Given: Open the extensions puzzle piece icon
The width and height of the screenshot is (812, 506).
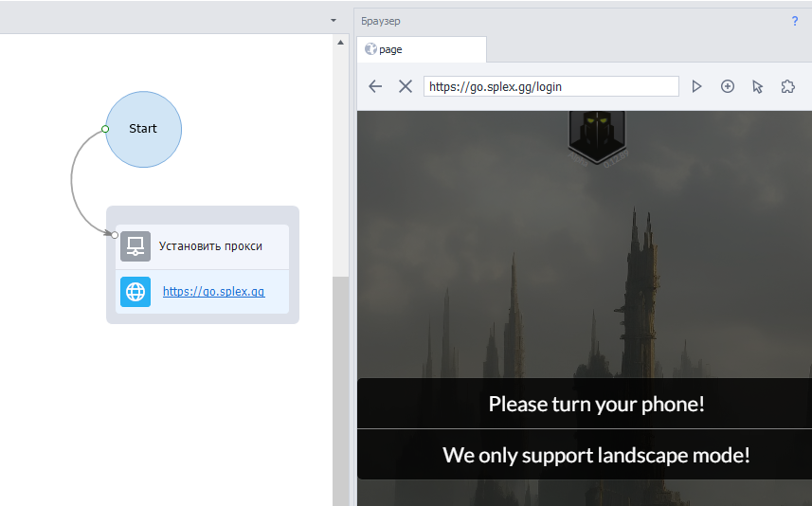Looking at the screenshot, I should coord(787,86).
